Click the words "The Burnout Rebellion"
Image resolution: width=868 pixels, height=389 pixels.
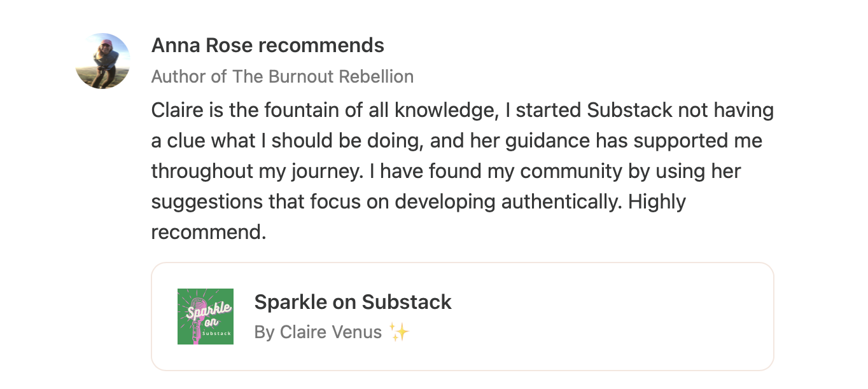click(x=323, y=77)
